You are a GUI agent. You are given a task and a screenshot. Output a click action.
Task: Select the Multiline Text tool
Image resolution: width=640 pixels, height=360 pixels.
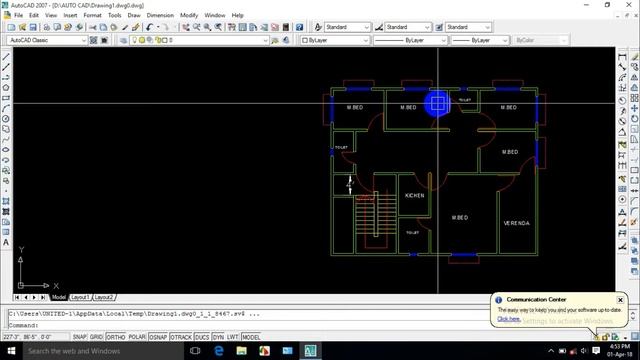tap(6, 242)
